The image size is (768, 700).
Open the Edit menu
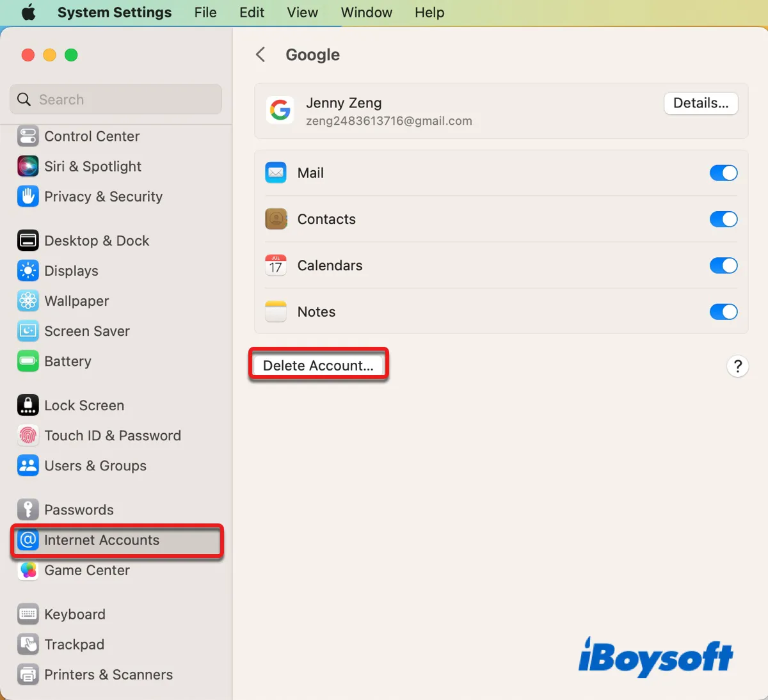point(252,12)
